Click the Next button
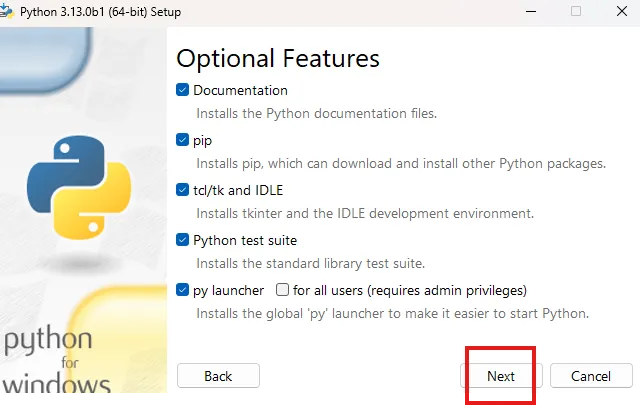This screenshot has height=405, width=640. (501, 376)
